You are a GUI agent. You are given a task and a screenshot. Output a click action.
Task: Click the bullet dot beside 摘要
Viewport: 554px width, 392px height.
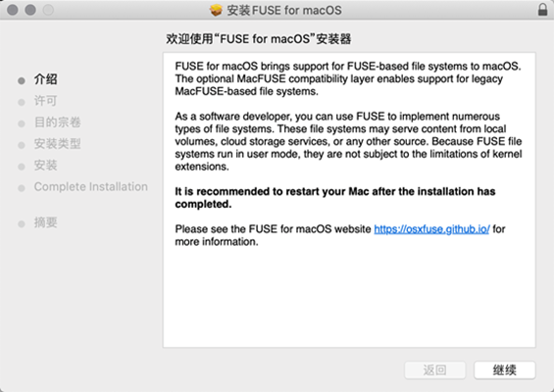click(x=22, y=223)
